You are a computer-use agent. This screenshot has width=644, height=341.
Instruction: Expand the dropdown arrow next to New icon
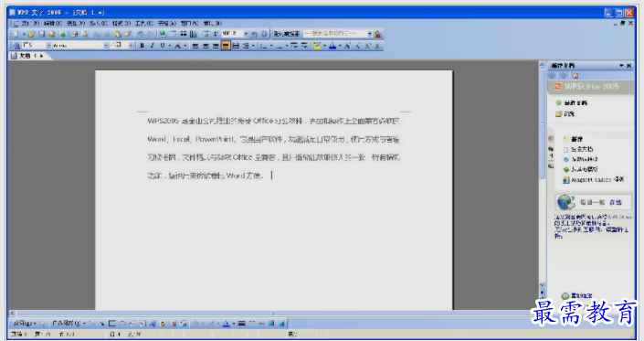[24, 34]
